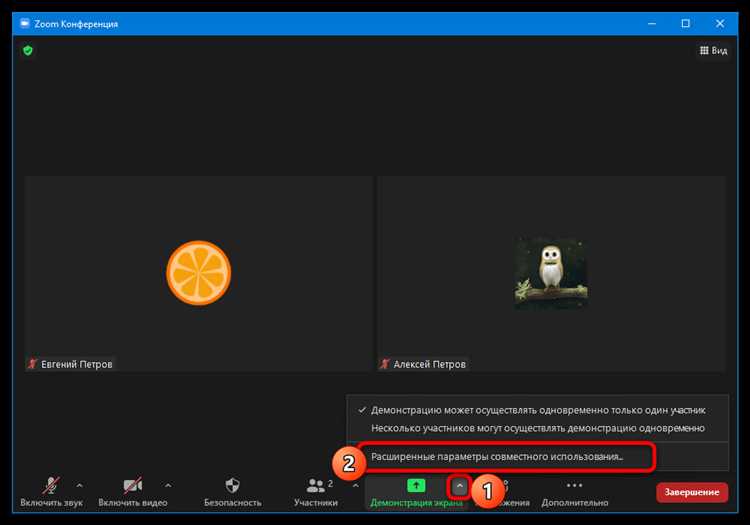The width and height of the screenshot is (750, 525).
Task: Open the Вид layout menu
Action: (713, 50)
